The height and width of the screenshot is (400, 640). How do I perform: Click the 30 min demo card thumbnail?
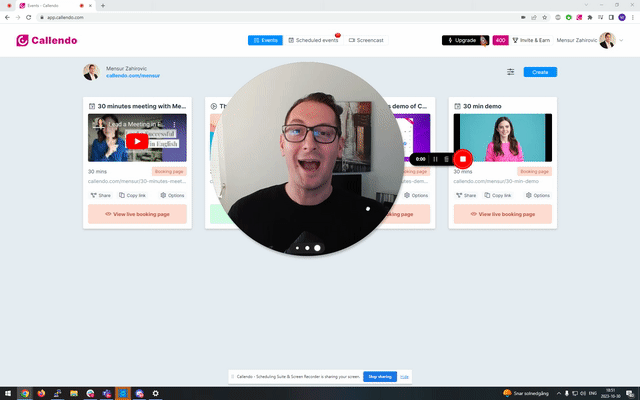click(502, 138)
